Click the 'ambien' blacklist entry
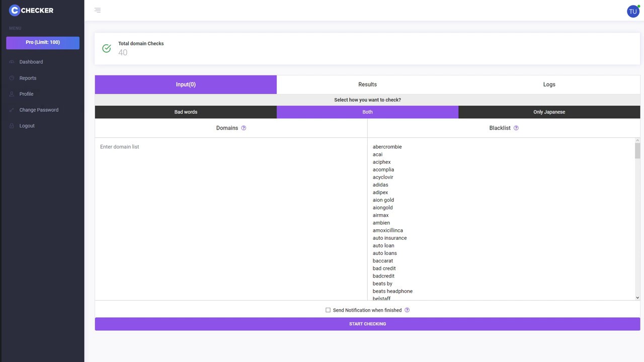644x362 pixels. coord(381,223)
